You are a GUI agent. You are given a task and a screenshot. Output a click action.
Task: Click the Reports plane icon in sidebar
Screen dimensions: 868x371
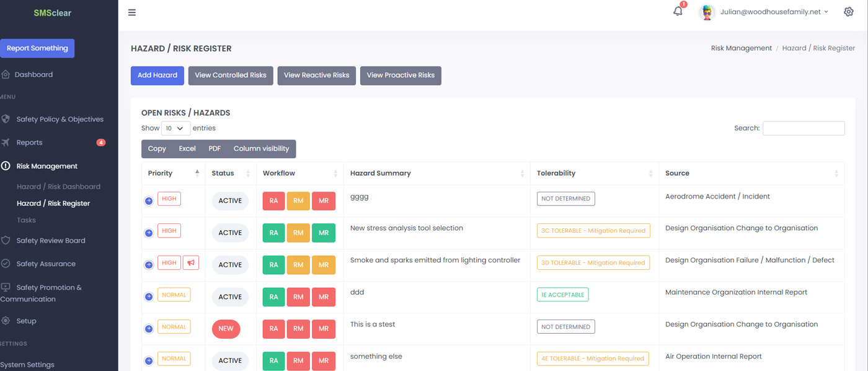point(6,143)
